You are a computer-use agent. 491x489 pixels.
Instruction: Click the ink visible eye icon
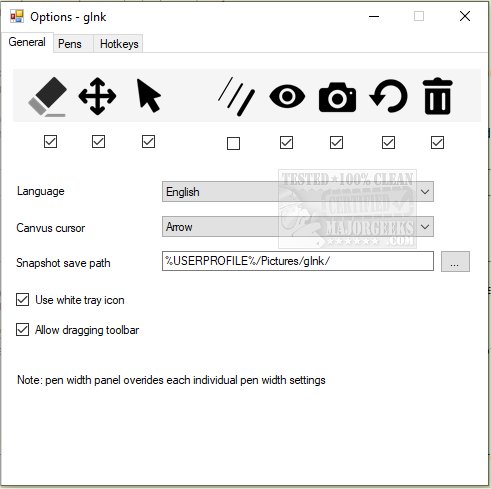coord(287,97)
